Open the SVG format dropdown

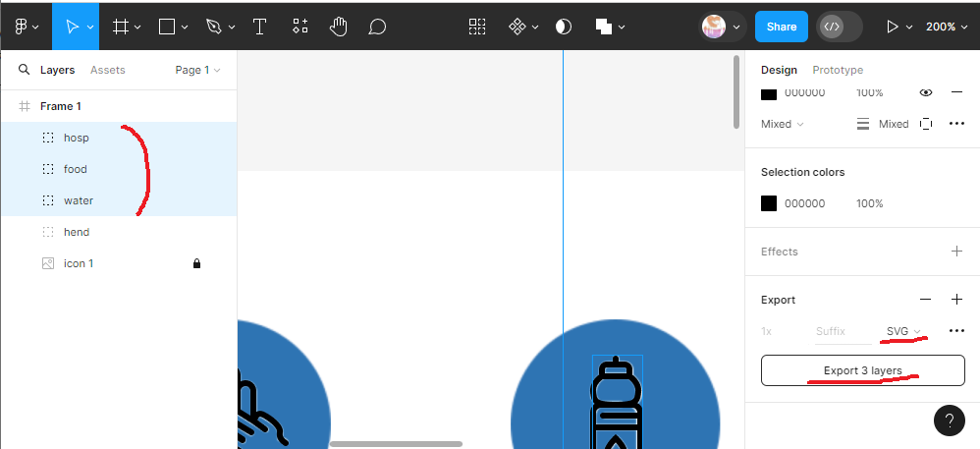(903, 331)
